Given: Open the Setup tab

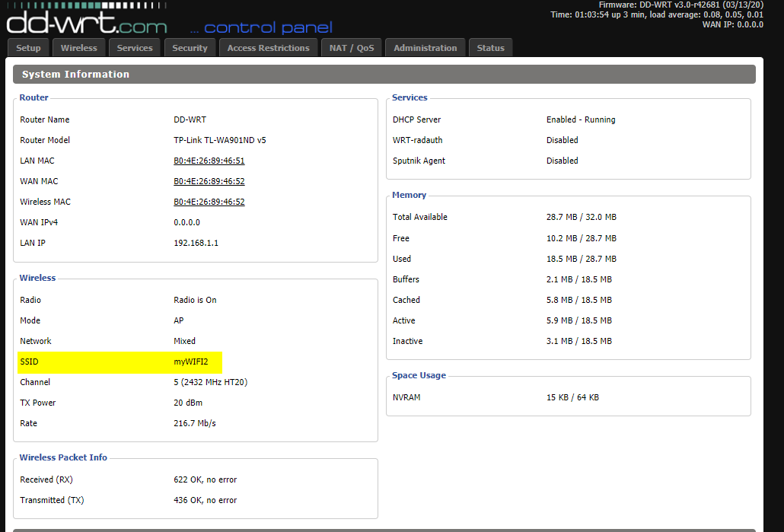Looking at the screenshot, I should (x=28, y=48).
